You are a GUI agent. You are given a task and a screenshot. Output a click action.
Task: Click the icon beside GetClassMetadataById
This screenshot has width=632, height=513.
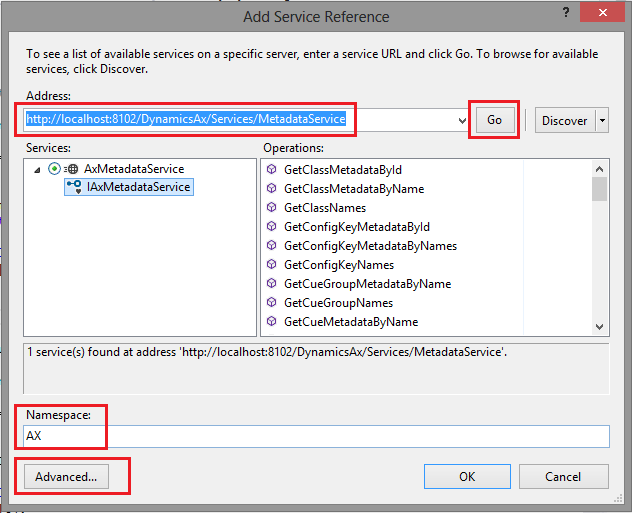pyautogui.click(x=272, y=169)
